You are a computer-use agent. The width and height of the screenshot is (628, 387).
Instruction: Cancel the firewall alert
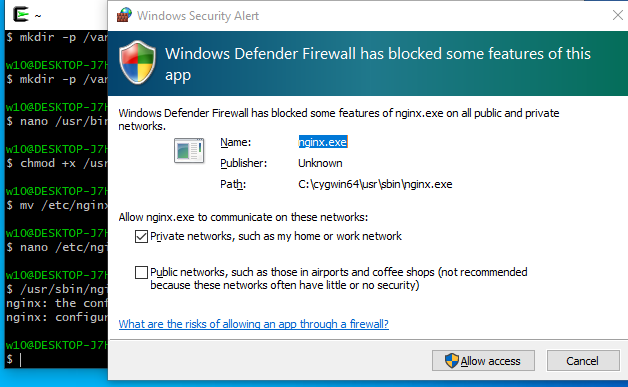[583, 361]
